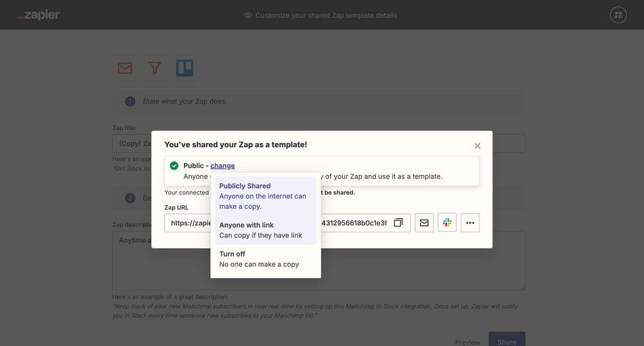Click 'Customize your shared Zap template details' text

click(326, 15)
